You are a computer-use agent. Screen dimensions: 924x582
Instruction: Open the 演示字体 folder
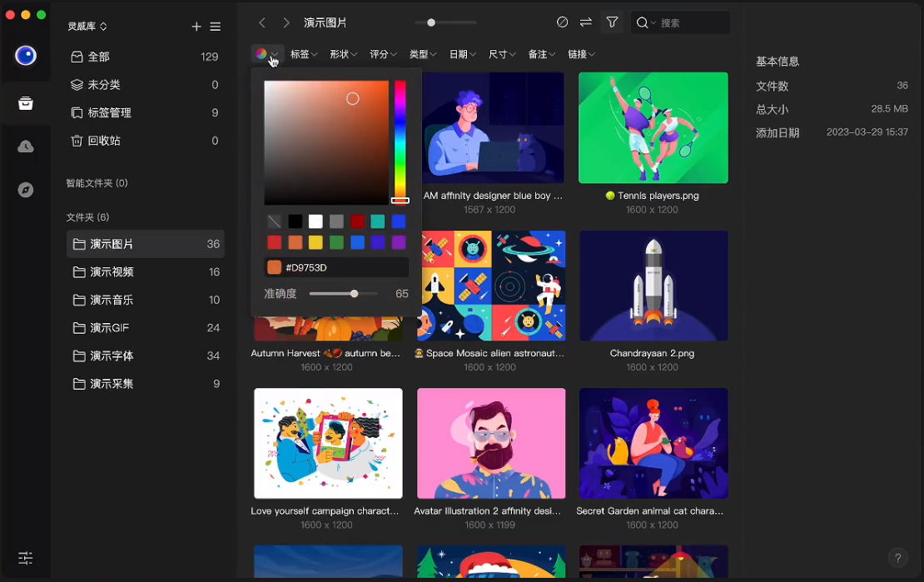[x=145, y=356]
